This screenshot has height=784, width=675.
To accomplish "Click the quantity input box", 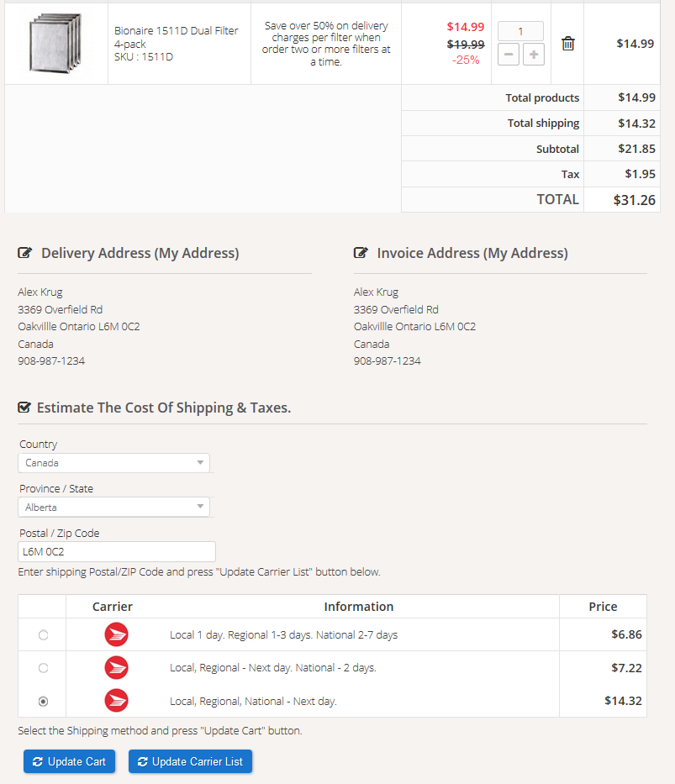I will (x=520, y=32).
